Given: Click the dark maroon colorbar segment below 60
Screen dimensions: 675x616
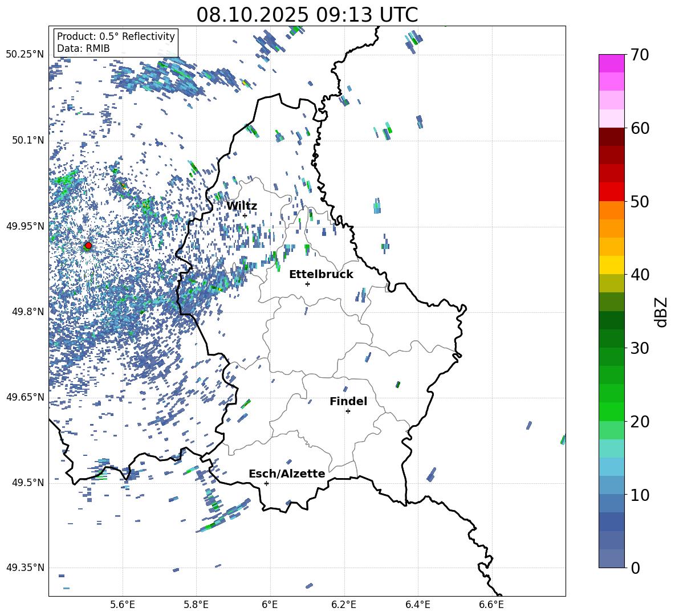Looking at the screenshot, I should [612, 137].
